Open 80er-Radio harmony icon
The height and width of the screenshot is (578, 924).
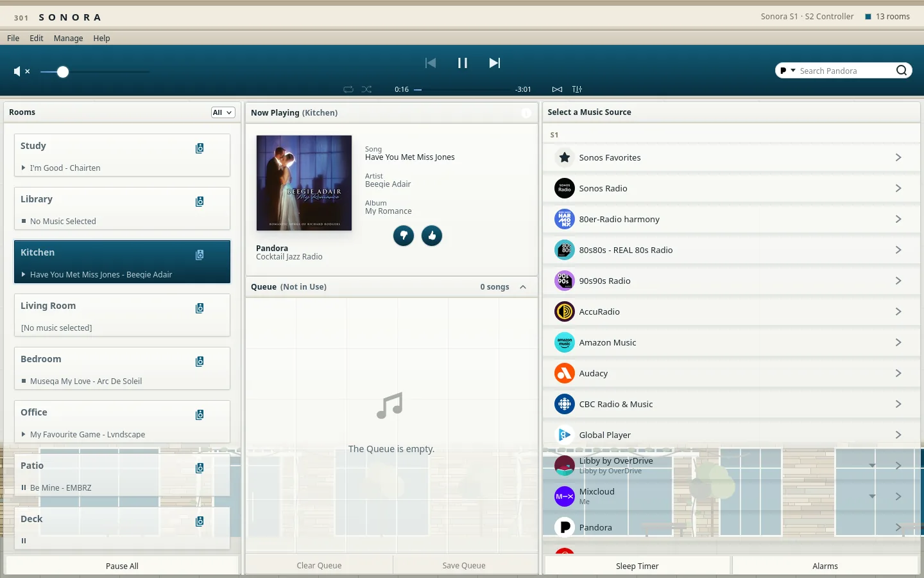point(565,219)
